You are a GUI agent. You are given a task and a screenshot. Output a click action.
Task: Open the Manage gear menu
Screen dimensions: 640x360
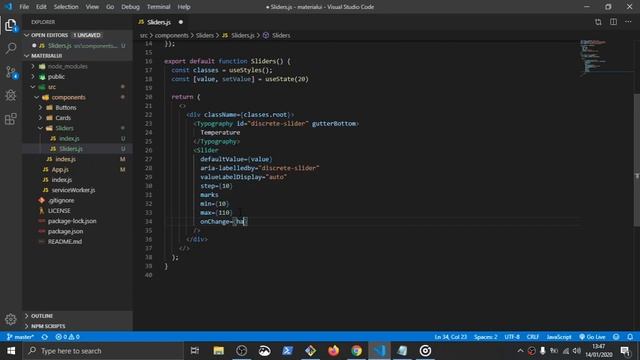pos(11,319)
